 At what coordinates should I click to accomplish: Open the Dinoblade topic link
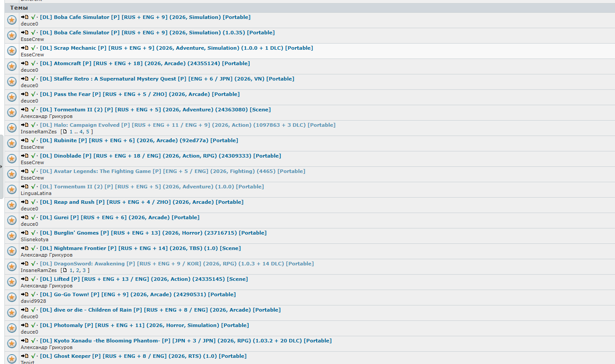point(161,156)
